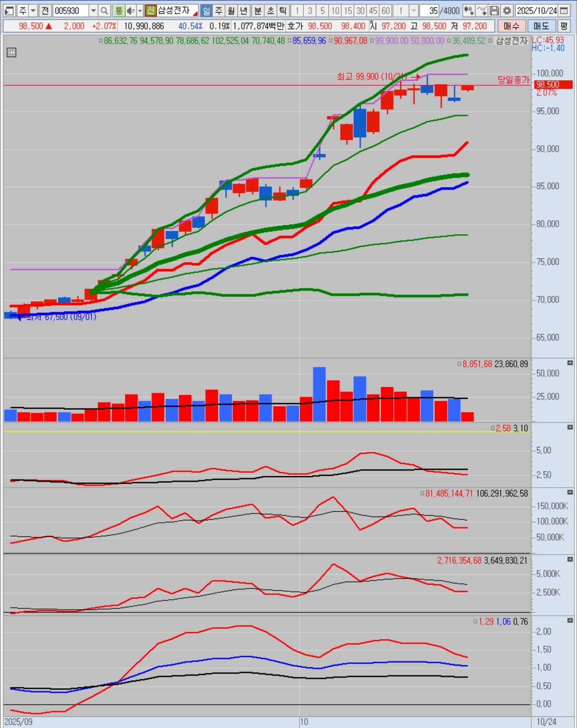This screenshot has height=728, width=577.
Task: Select the 5 interval button
Action: [322, 11]
